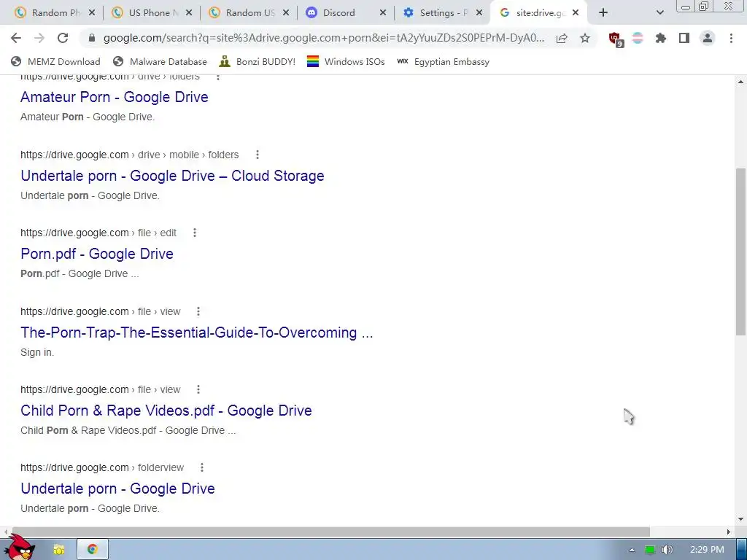
Task: Bookmark this page with the star icon
Action: [x=585, y=38]
